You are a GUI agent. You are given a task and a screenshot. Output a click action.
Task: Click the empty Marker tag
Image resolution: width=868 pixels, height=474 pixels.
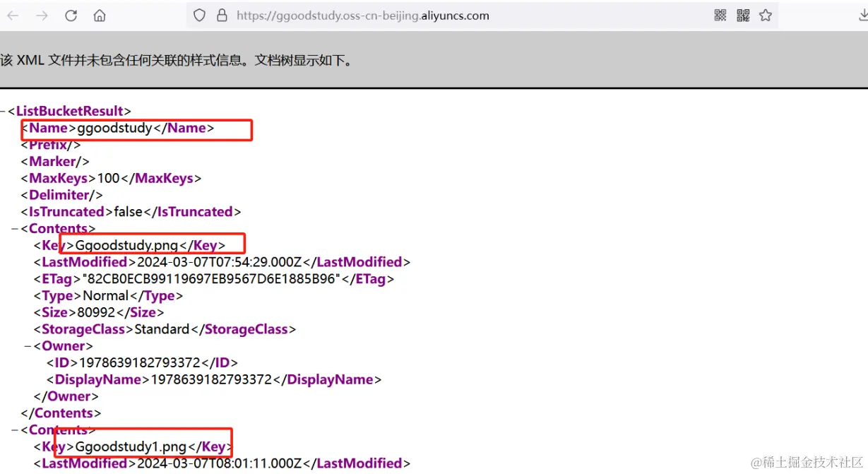pos(56,162)
